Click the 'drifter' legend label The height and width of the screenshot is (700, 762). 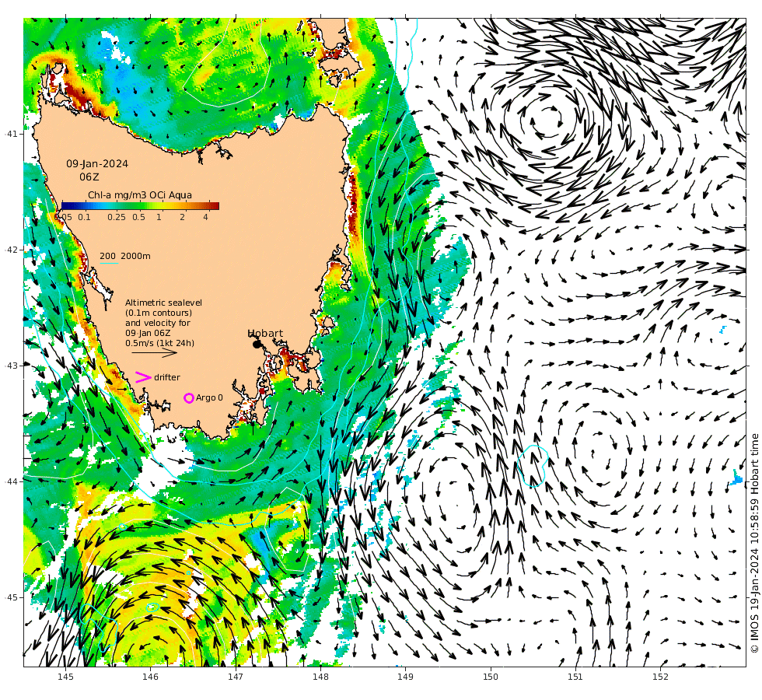[167, 377]
